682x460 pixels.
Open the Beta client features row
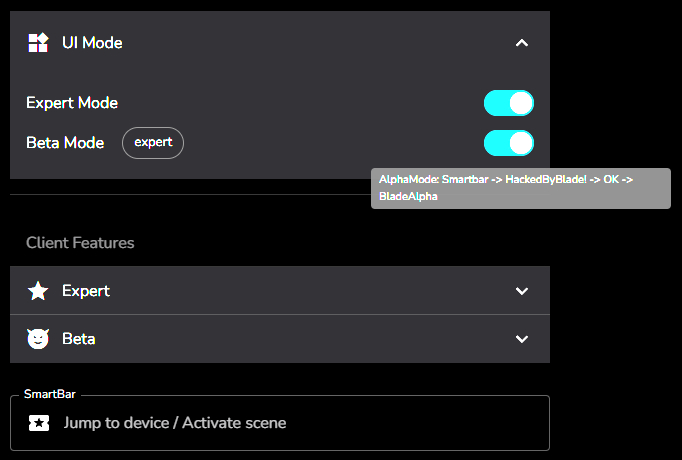point(280,339)
